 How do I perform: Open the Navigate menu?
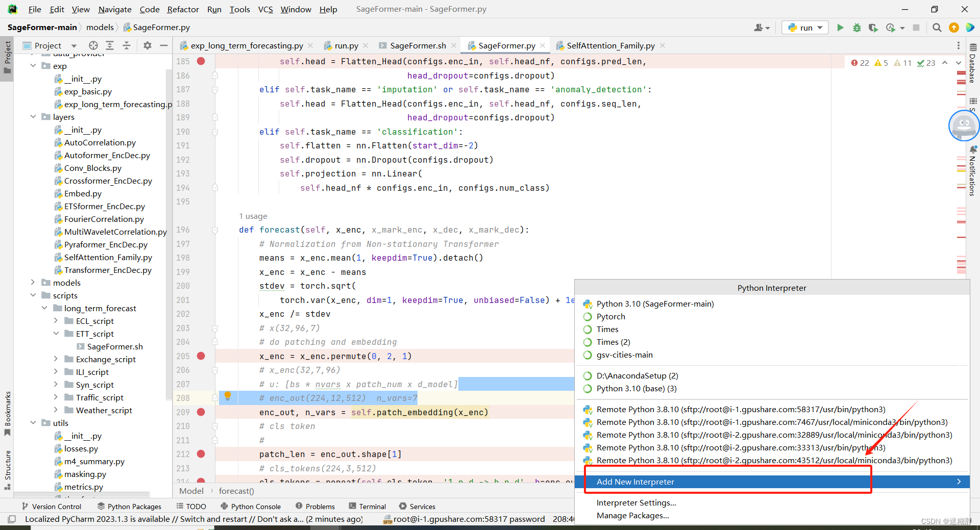click(x=115, y=9)
